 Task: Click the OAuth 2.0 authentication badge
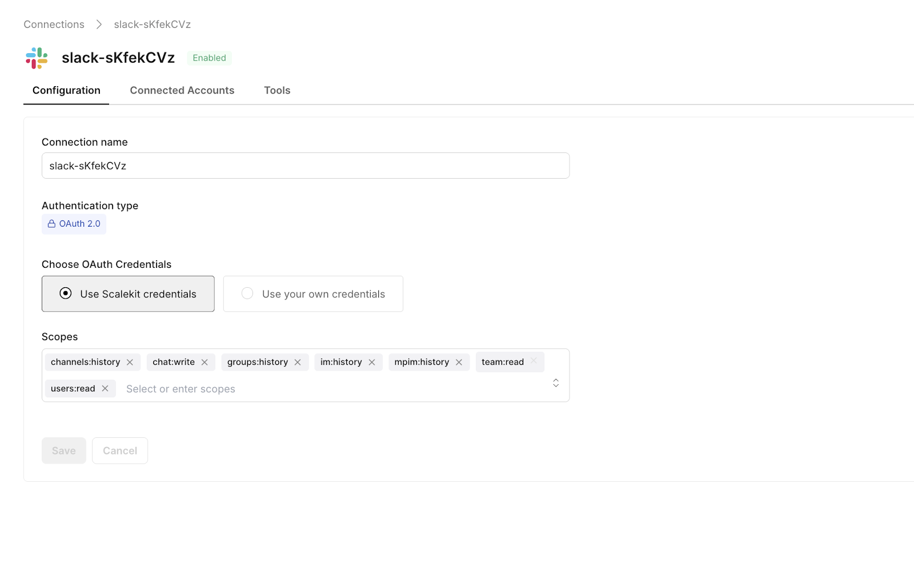[74, 224]
